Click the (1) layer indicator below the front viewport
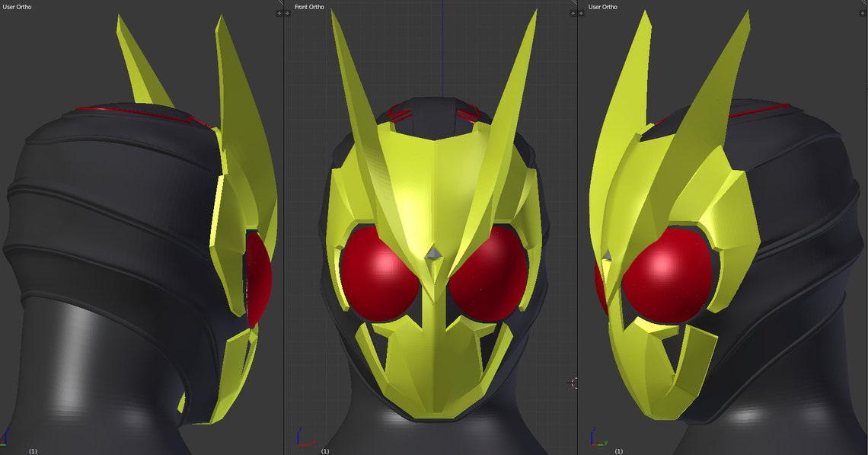 [x=324, y=450]
